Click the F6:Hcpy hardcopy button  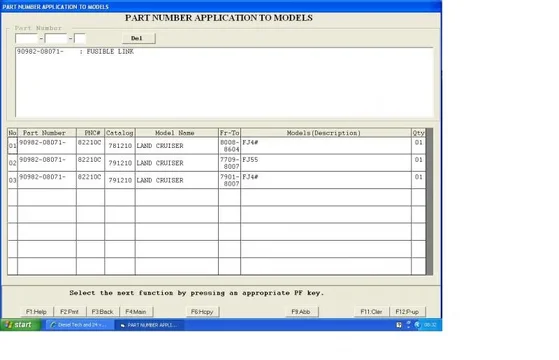point(202,312)
